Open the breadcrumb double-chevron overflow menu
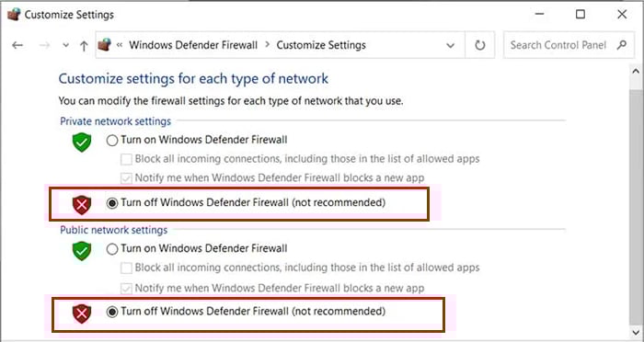 click(120, 45)
